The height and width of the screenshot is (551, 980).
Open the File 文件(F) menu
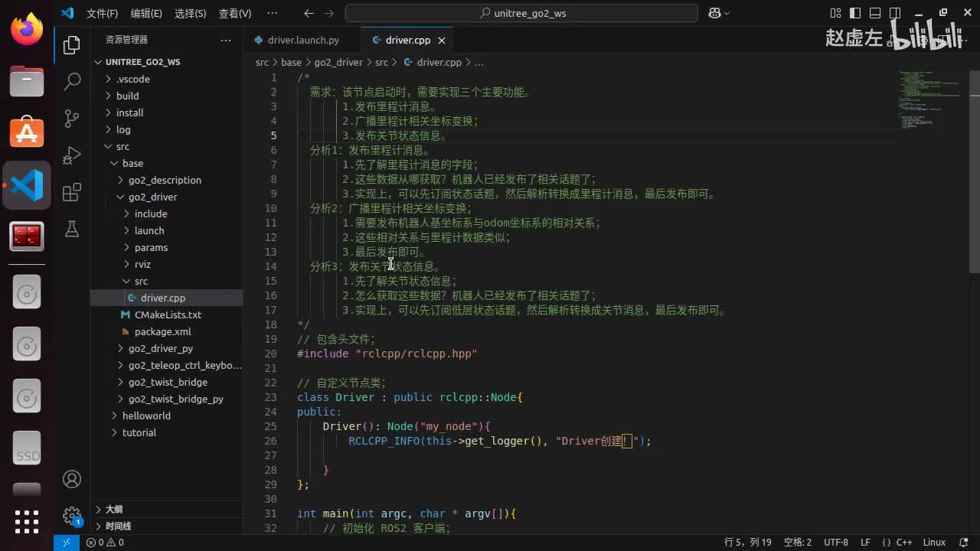[102, 13]
